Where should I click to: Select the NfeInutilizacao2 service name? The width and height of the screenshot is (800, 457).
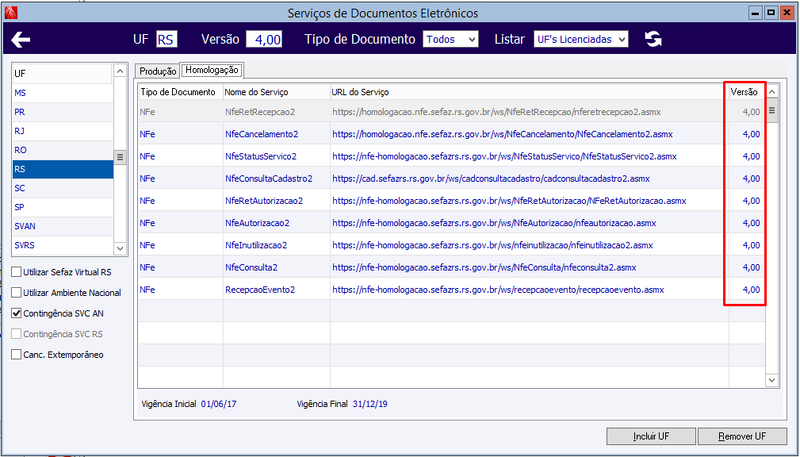[x=256, y=245]
